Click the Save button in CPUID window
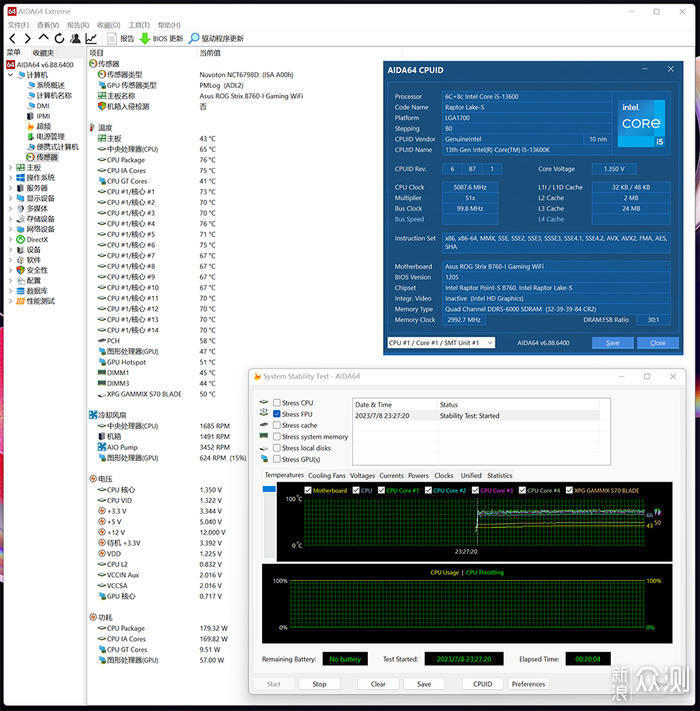This screenshot has width=700, height=711. (x=612, y=343)
